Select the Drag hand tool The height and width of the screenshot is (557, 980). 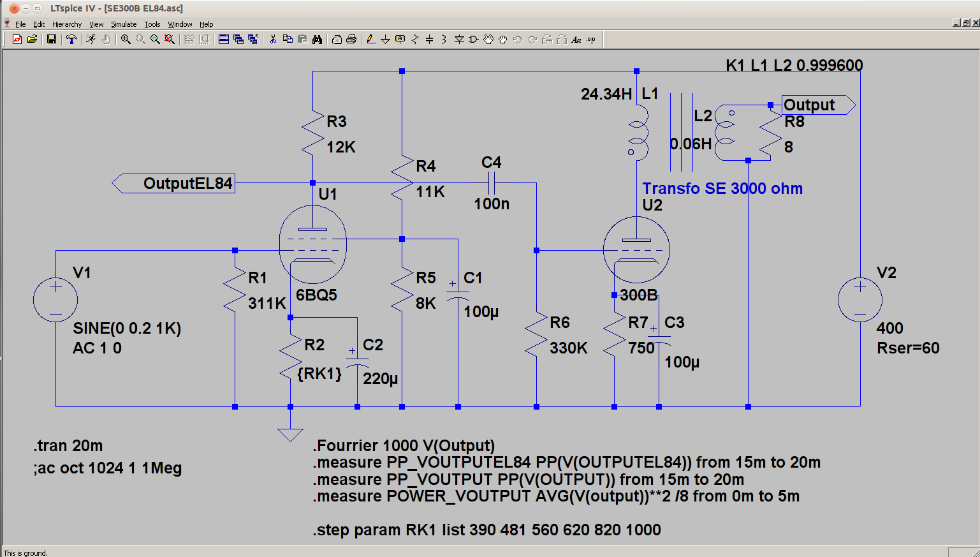(x=503, y=40)
